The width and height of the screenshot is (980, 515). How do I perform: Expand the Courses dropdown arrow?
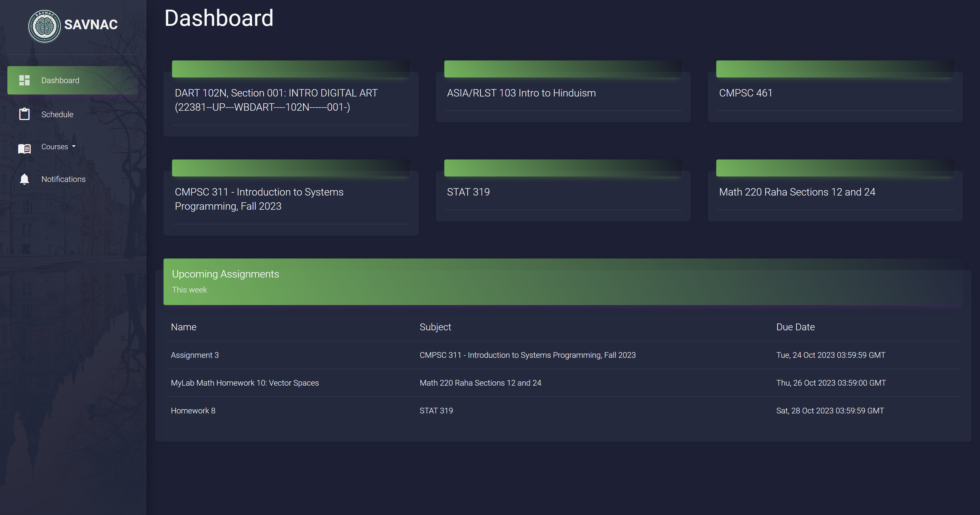coord(74,146)
